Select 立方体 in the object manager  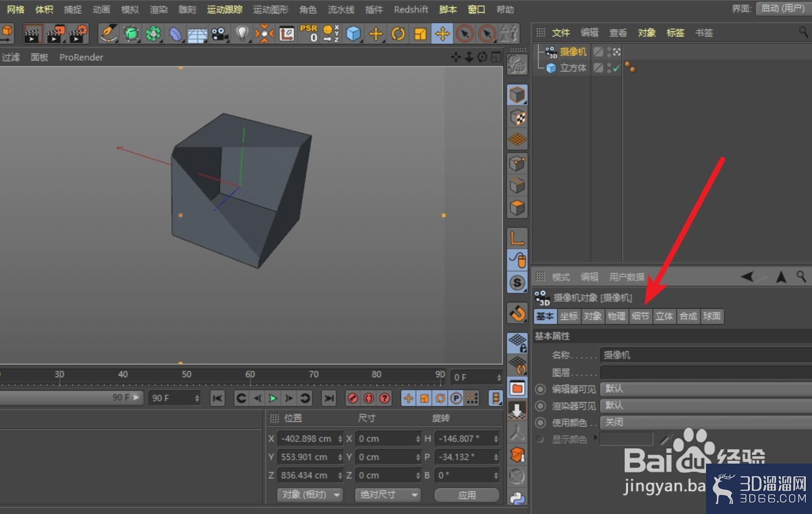pyautogui.click(x=573, y=68)
